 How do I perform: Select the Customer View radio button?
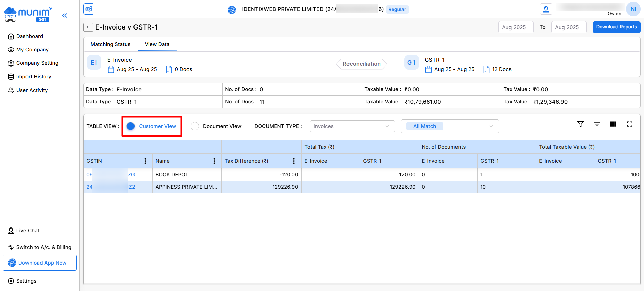pos(131,126)
